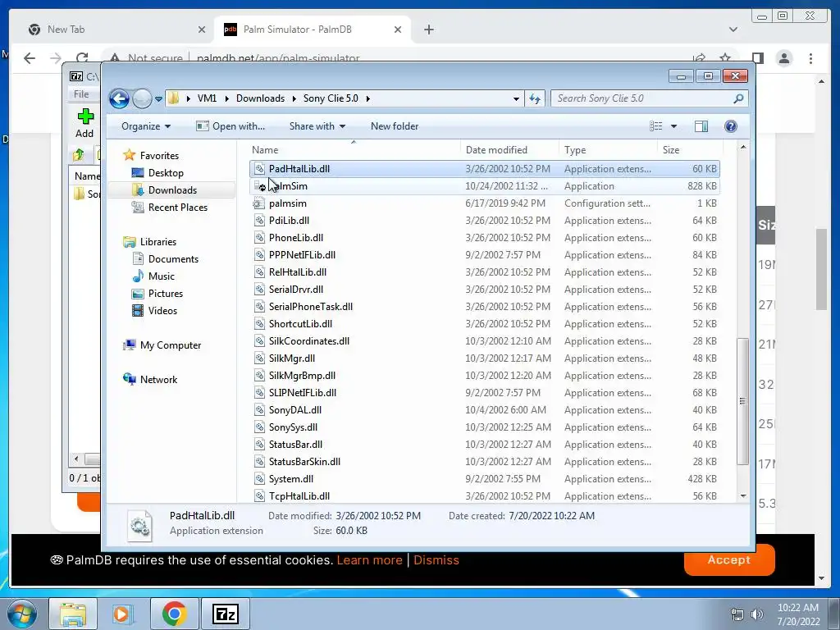Screen dimensions: 840x630
Task: Click the file list scroll down arrow
Action: point(742,496)
